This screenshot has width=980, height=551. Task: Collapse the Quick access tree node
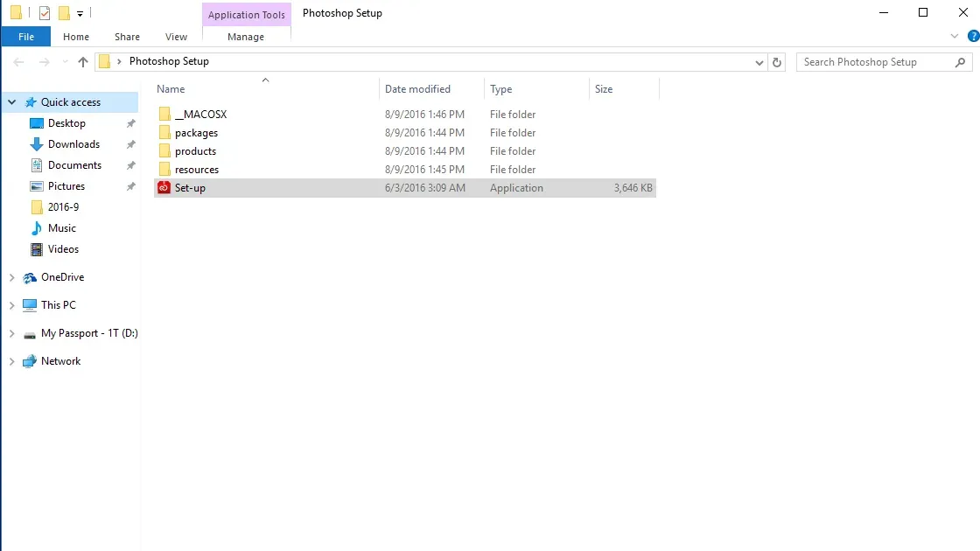[x=12, y=101]
